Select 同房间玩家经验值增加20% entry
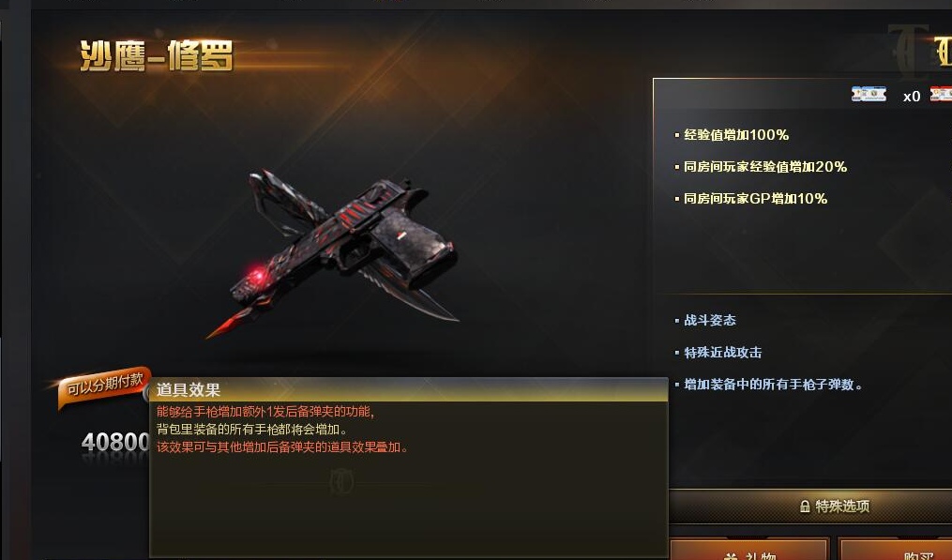 point(765,166)
